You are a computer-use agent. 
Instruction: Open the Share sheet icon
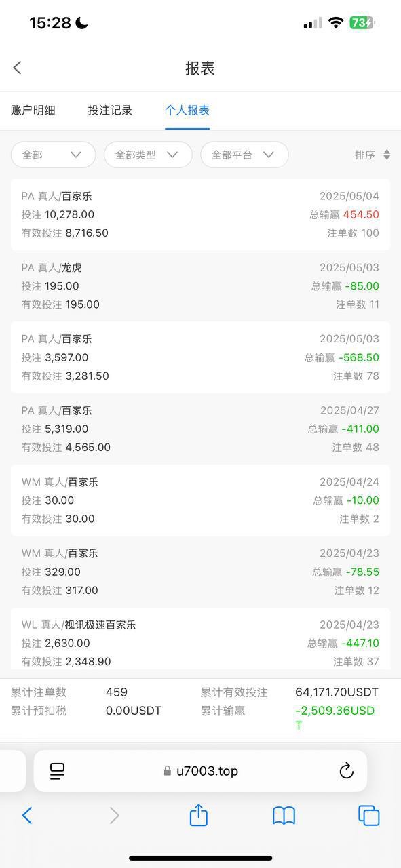[197, 816]
